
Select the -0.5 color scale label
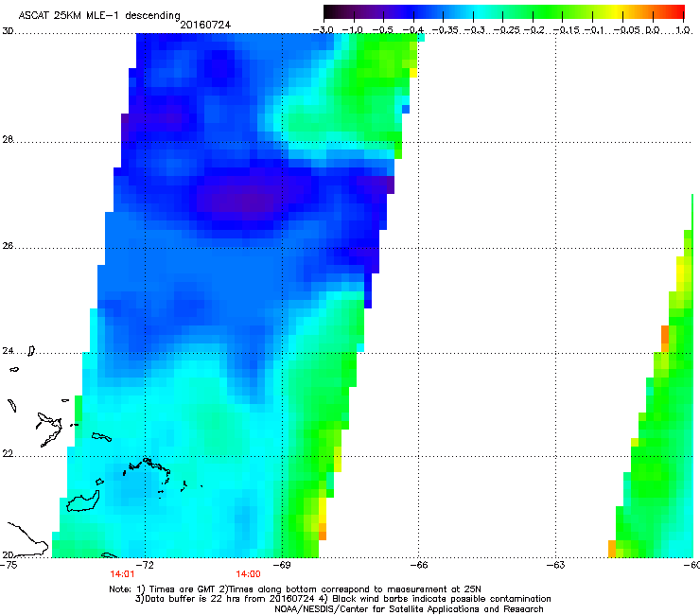[382, 30]
